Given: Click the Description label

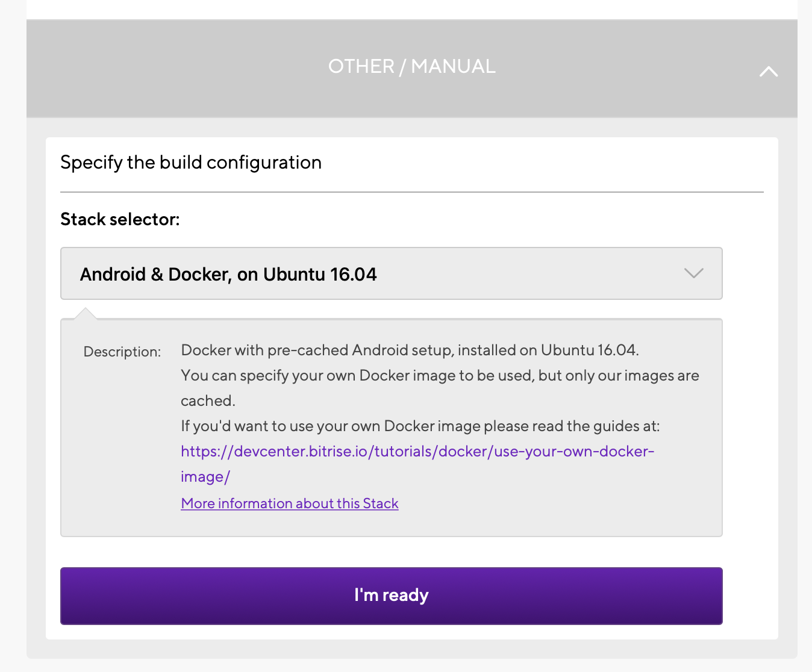Looking at the screenshot, I should tap(122, 352).
